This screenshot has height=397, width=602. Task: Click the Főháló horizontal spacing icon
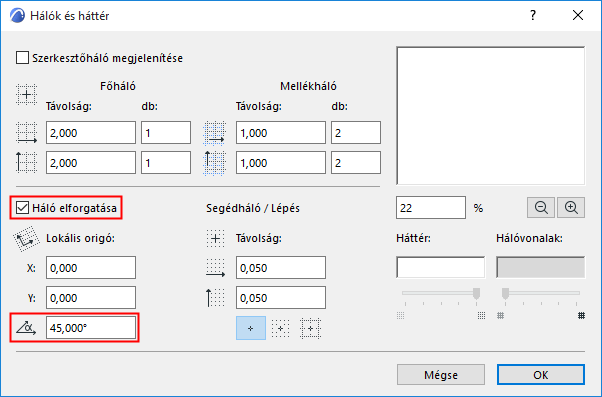[x=26, y=133]
